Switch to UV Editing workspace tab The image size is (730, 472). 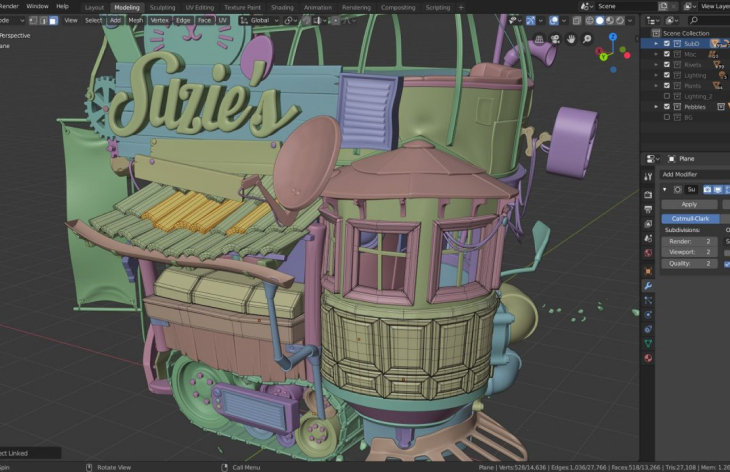199,7
